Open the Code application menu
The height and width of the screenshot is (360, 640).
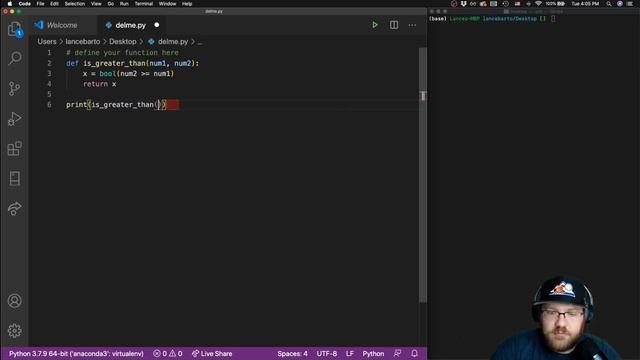(24, 4)
